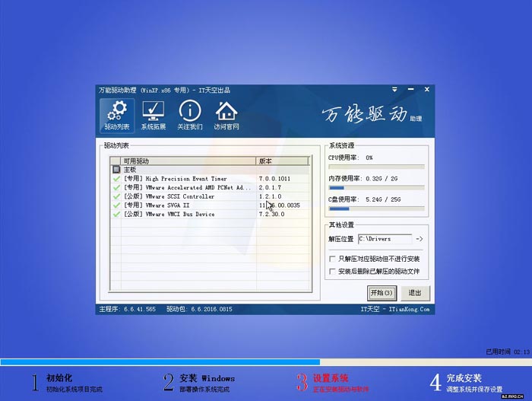Viewport: 532px width, 401px height.
Task: Enable 只解压对应驱动但不进行安装 checkbox
Action: [x=332, y=259]
